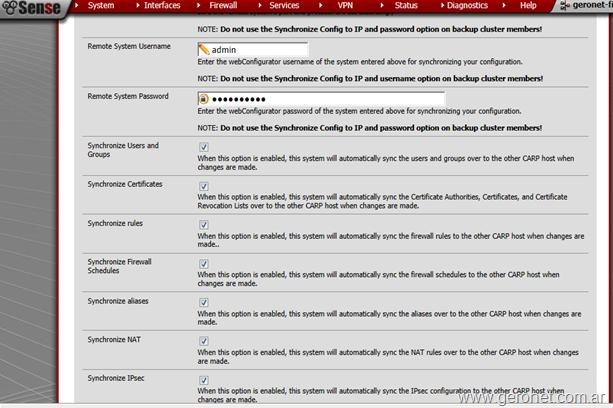Open the Services menu

point(284,5)
